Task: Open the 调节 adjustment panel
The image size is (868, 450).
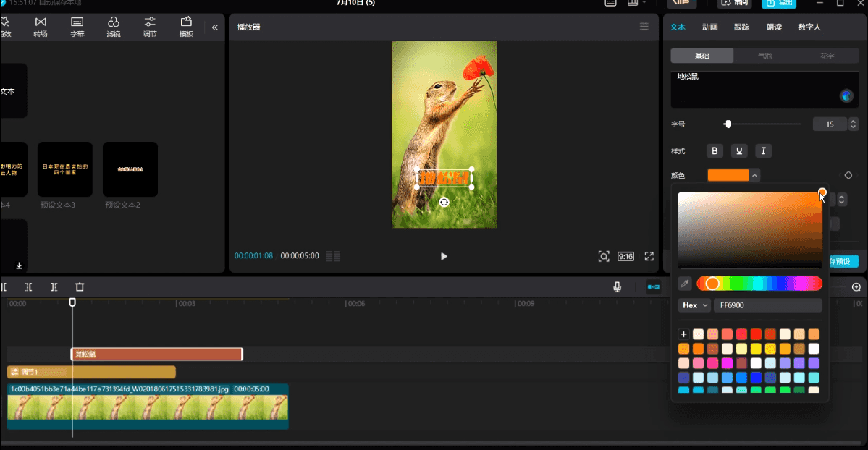Action: 150,27
